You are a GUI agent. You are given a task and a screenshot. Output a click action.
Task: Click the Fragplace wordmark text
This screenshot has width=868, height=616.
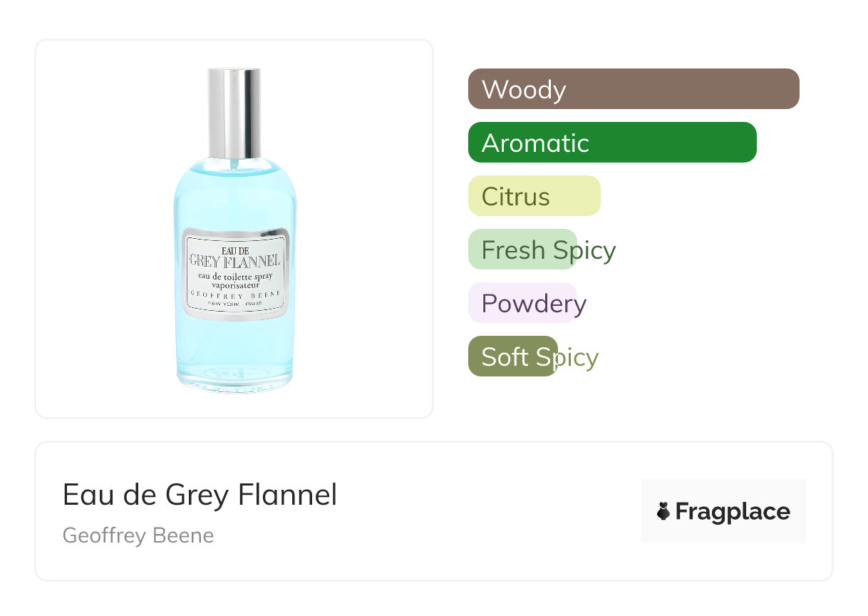pyautogui.click(x=732, y=512)
